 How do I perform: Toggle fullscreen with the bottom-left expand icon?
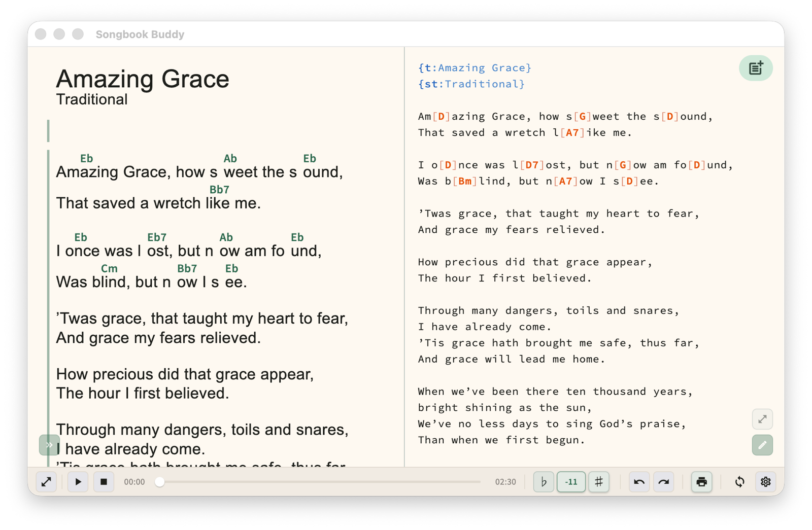(46, 482)
